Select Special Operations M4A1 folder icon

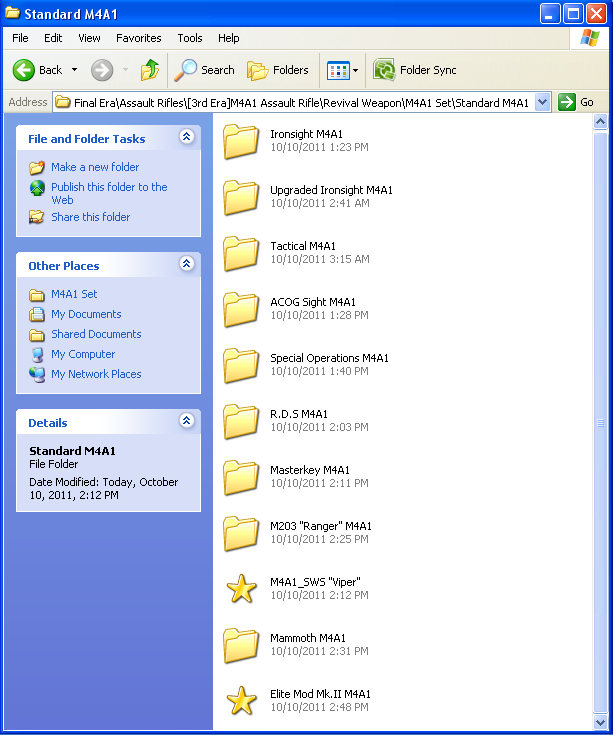(x=241, y=365)
